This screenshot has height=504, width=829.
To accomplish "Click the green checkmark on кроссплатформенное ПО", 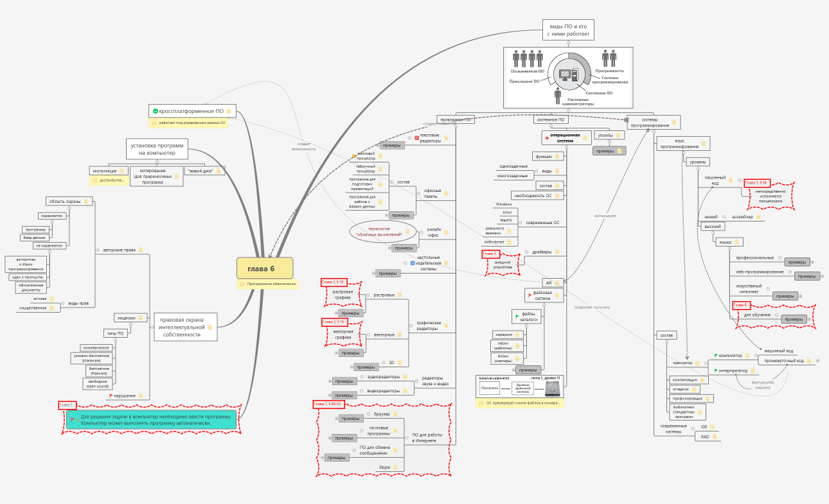I will (155, 112).
